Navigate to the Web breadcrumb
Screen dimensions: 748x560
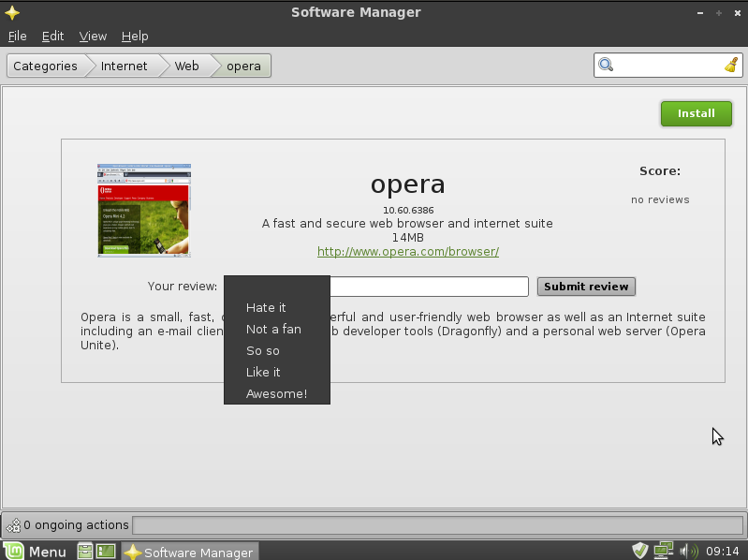pos(186,66)
